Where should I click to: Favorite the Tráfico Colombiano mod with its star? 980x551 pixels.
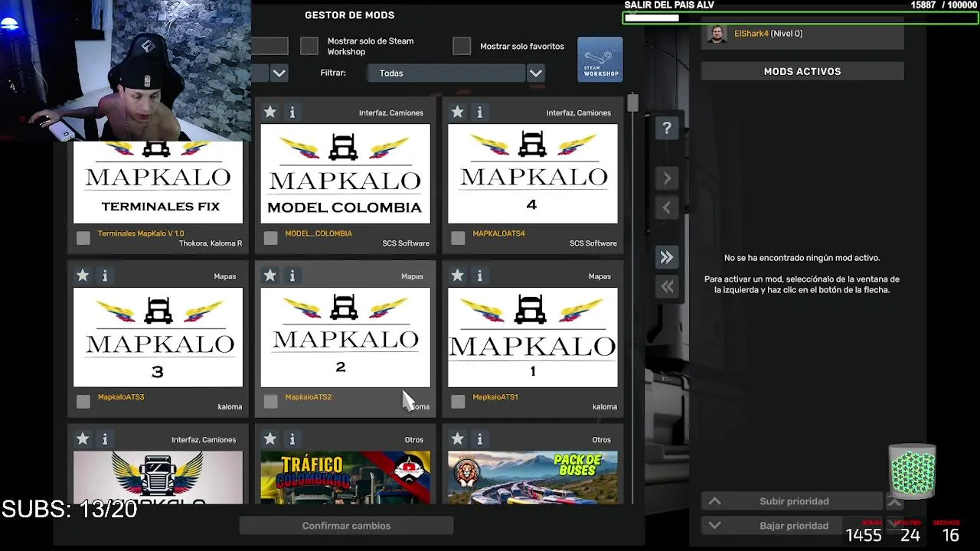[x=270, y=439]
